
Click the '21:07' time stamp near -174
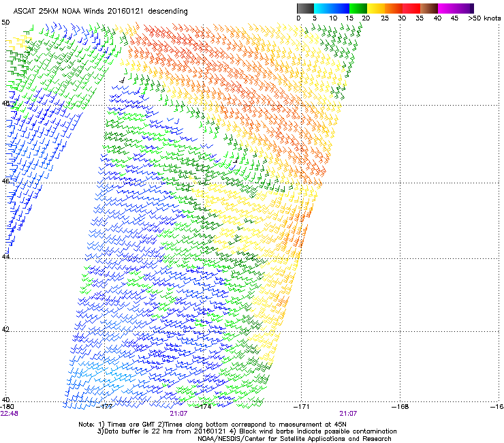tap(178, 414)
